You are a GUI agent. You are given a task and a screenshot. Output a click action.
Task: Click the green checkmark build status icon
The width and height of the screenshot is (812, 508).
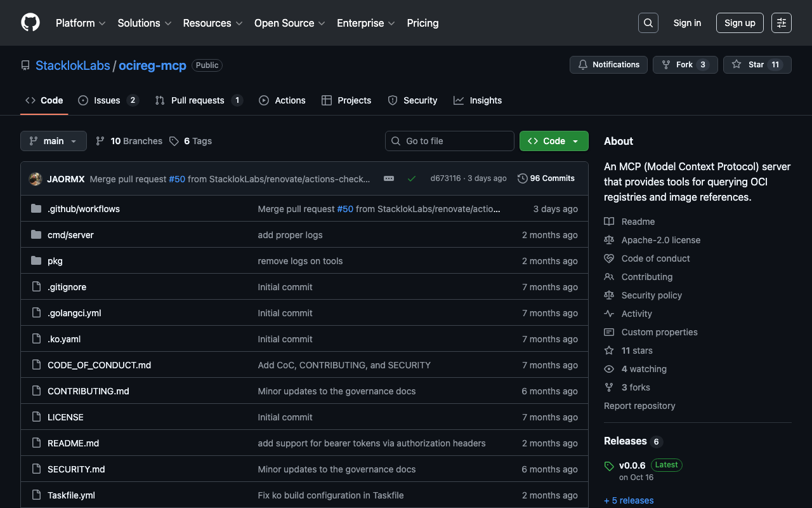point(412,178)
